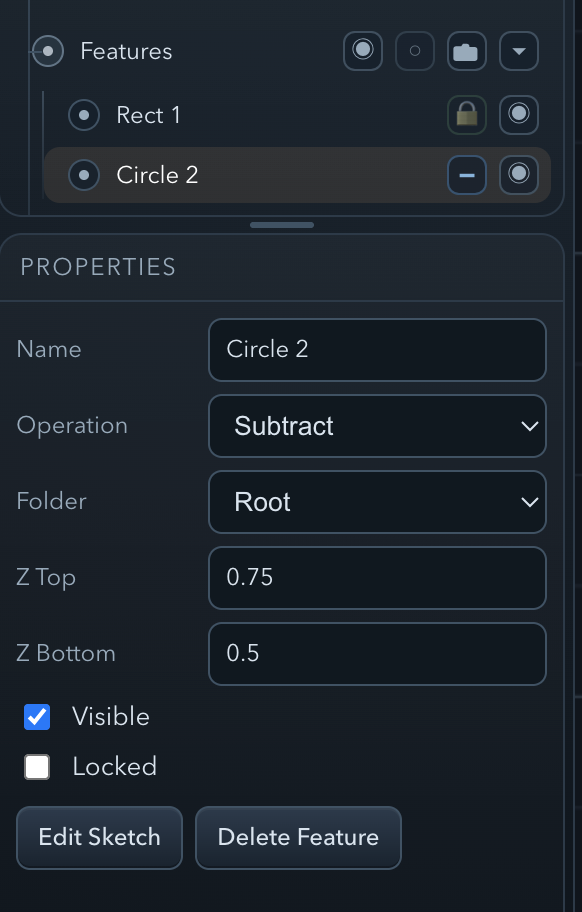Click the selection dot beside Rect 1
This screenshot has width=582, height=912.
84,114
